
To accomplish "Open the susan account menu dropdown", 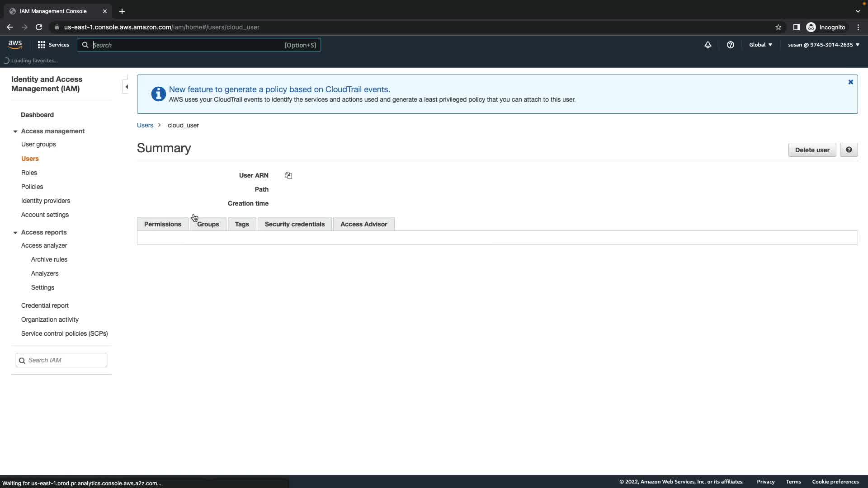I will pyautogui.click(x=823, y=45).
